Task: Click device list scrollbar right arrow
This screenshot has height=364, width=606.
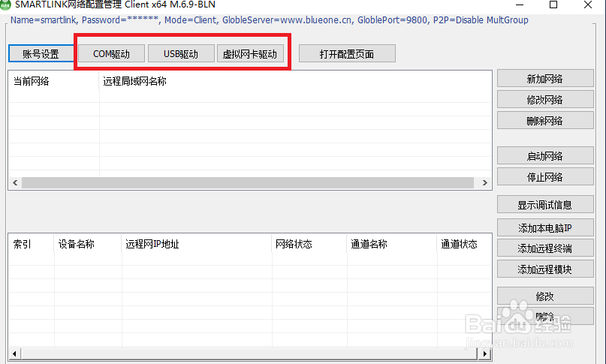Action: click(x=484, y=353)
